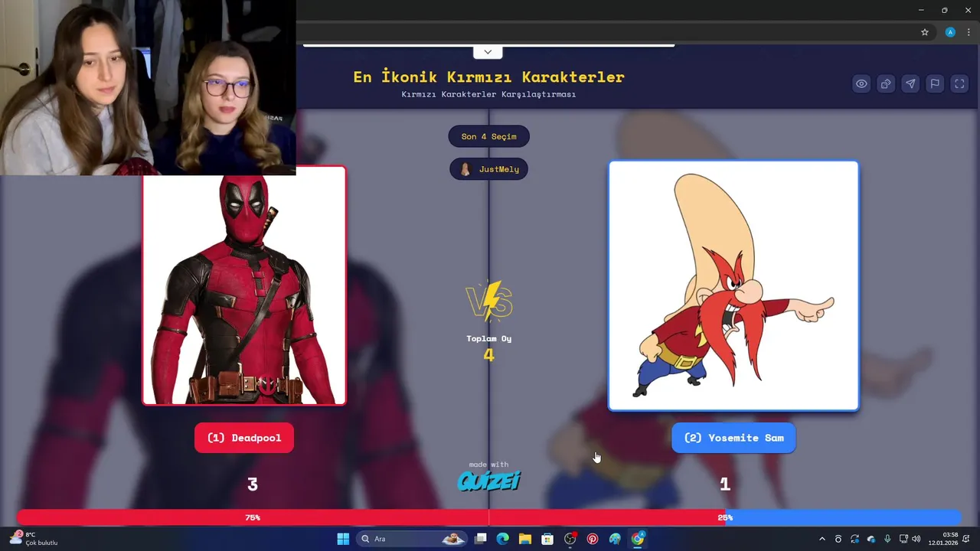The width and height of the screenshot is (980, 551).
Task: Open the Quizei logo link
Action: (x=488, y=481)
